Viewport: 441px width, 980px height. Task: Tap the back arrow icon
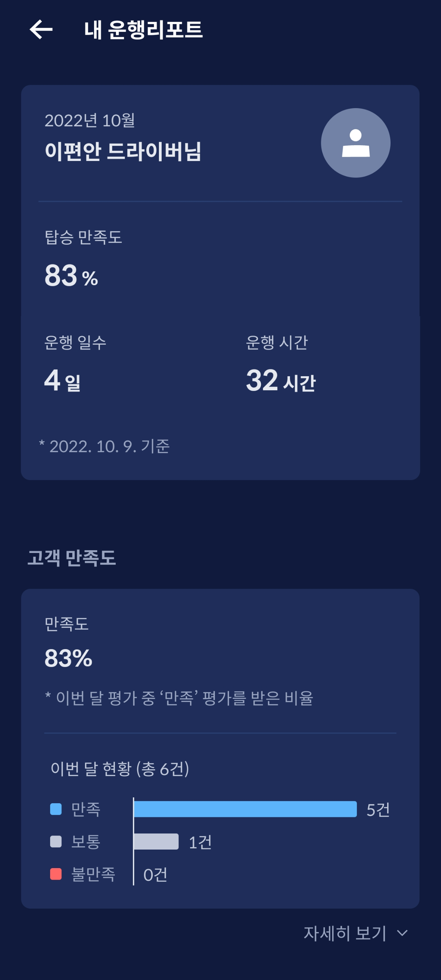41,30
